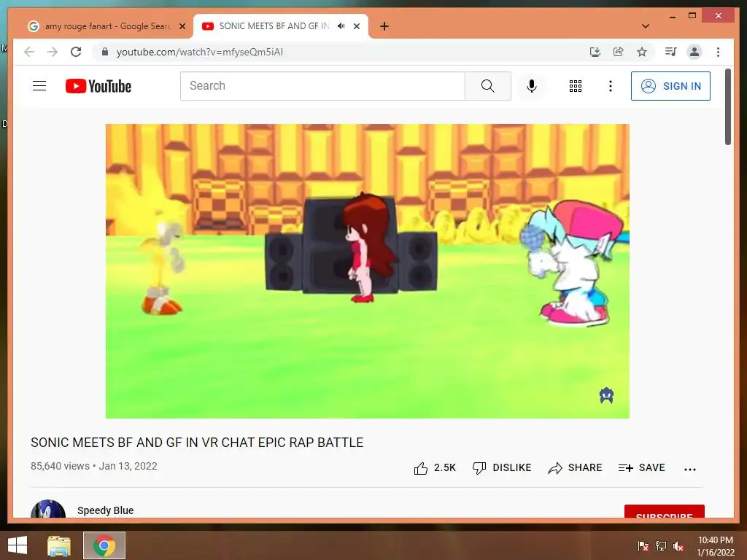
Task: Like the video with thumbs up
Action: tap(435, 468)
